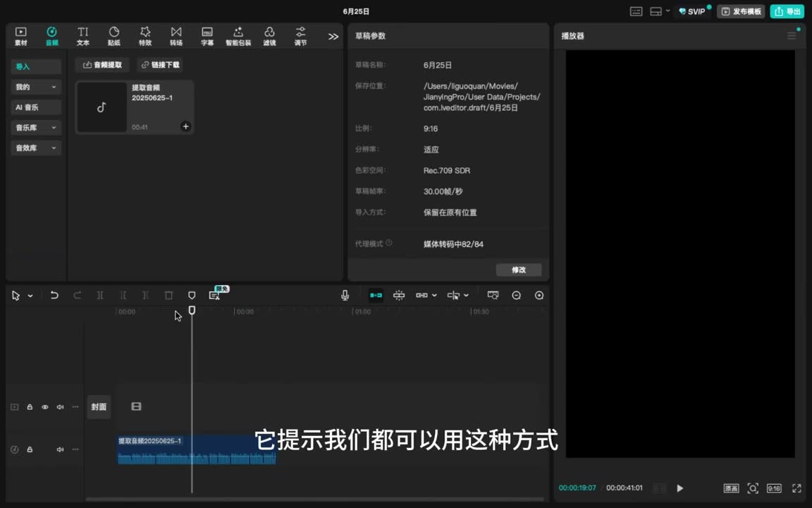
Task: Click the 音频提取 extract audio button
Action: (x=102, y=65)
